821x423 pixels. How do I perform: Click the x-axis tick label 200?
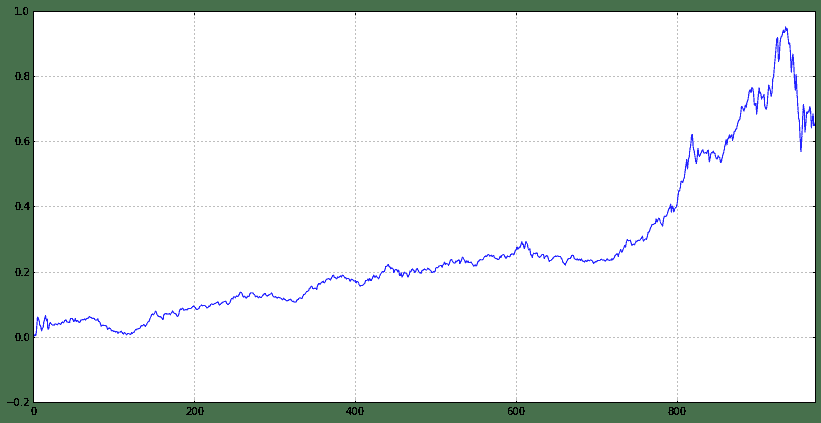tap(195, 411)
